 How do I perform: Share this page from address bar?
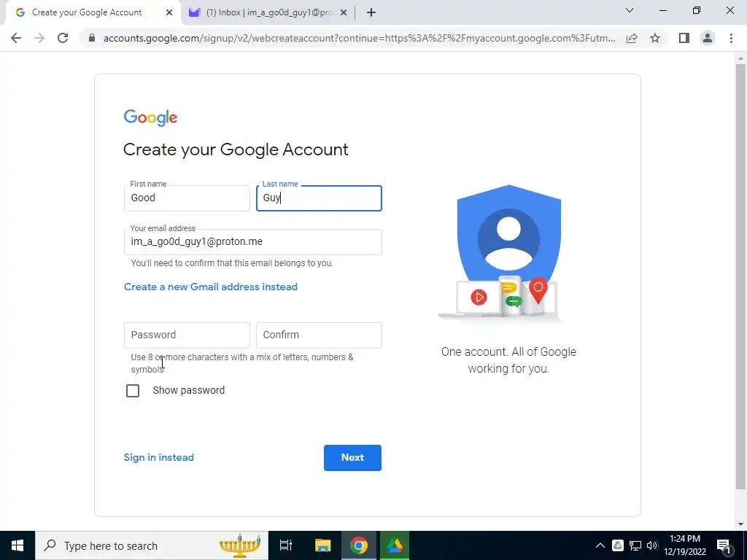[x=632, y=38]
